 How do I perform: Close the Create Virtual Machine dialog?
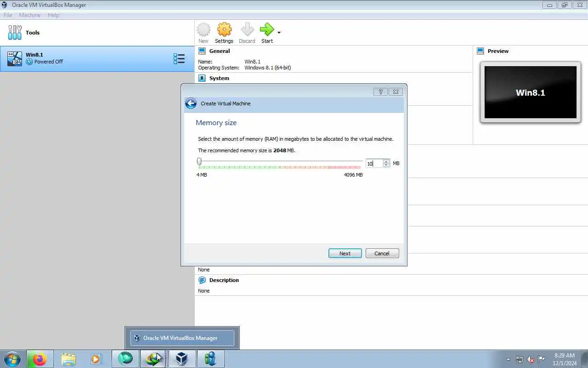[x=396, y=92]
